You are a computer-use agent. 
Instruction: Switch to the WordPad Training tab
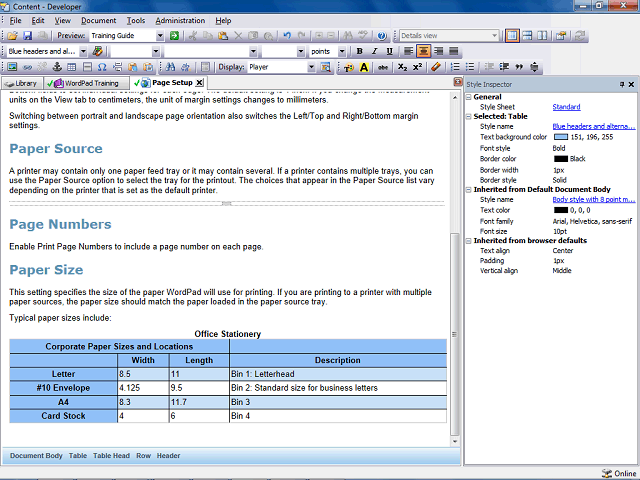click(86, 83)
